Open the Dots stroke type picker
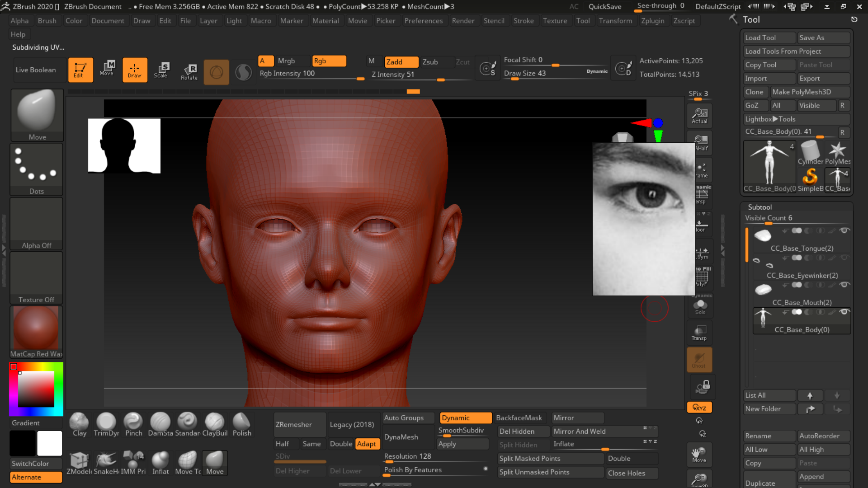This screenshot has width=868, height=488. [x=36, y=169]
